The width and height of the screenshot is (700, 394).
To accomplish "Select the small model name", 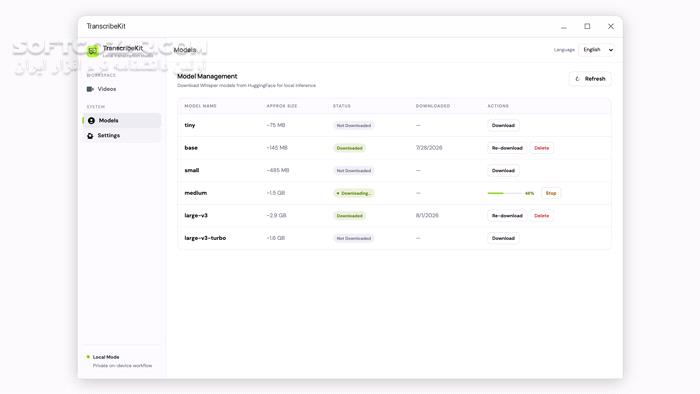I will click(192, 170).
